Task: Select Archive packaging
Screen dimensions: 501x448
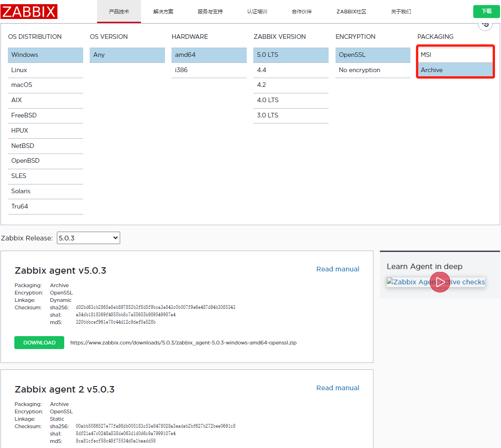Action: 455,70
